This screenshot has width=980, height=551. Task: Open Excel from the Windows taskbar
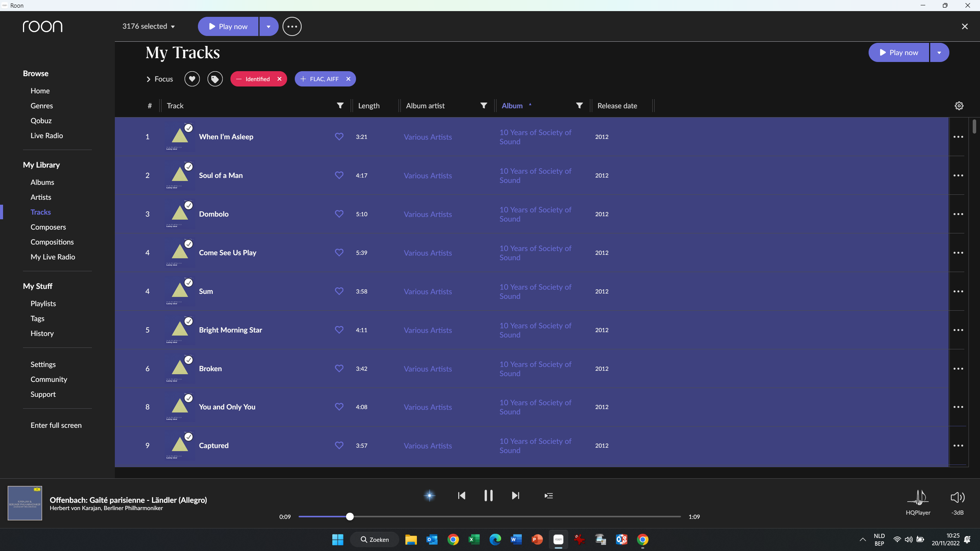pyautogui.click(x=474, y=540)
